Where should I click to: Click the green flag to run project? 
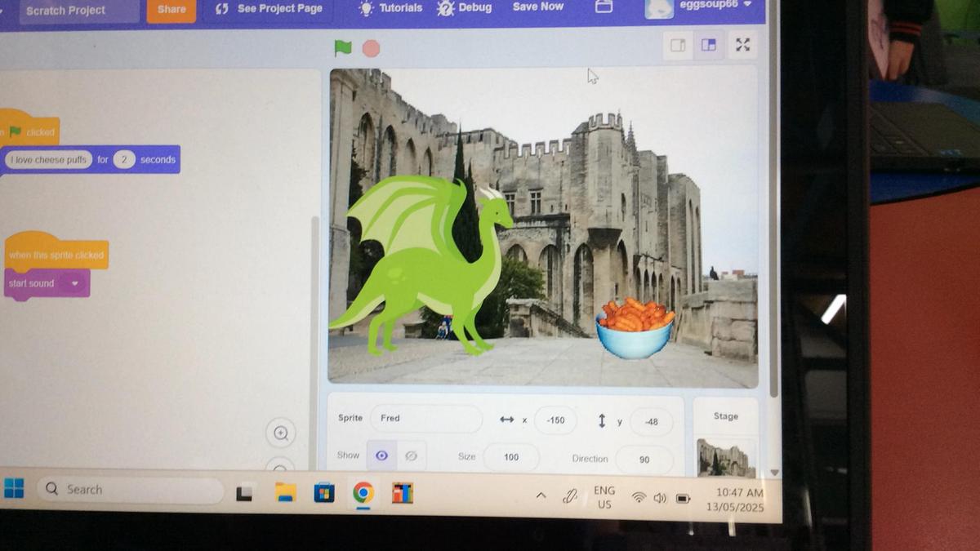tap(343, 48)
